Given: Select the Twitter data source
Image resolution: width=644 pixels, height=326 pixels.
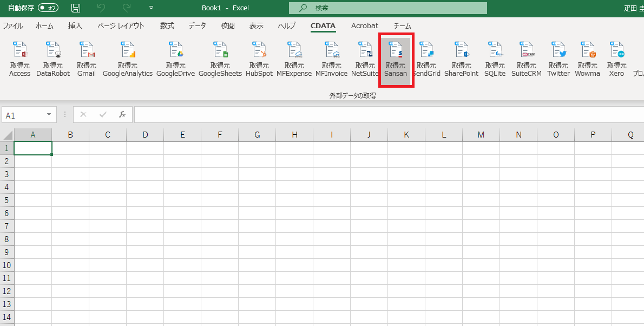Looking at the screenshot, I should pyautogui.click(x=558, y=59).
